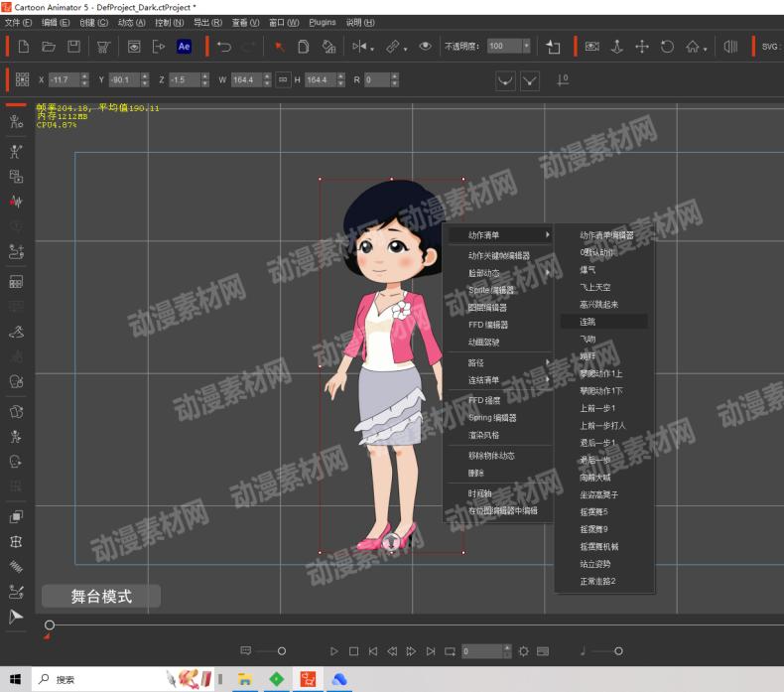Click the bring-to-front layer order icon
784x692 pixels.
pyautogui.click(x=553, y=47)
